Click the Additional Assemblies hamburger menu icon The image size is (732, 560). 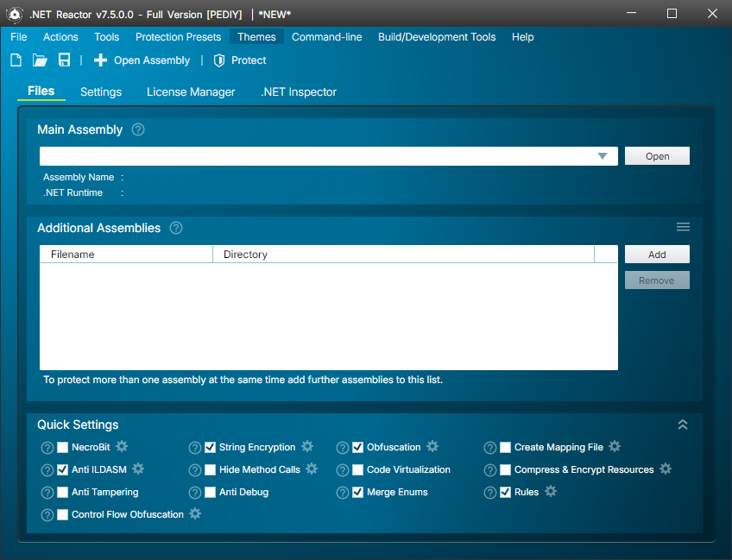tap(683, 226)
